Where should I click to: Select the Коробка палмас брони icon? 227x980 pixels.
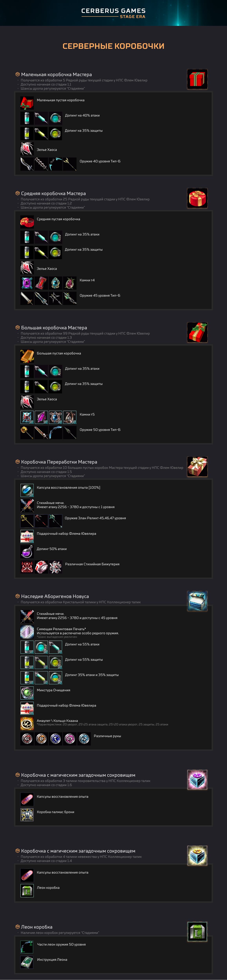tap(27, 814)
